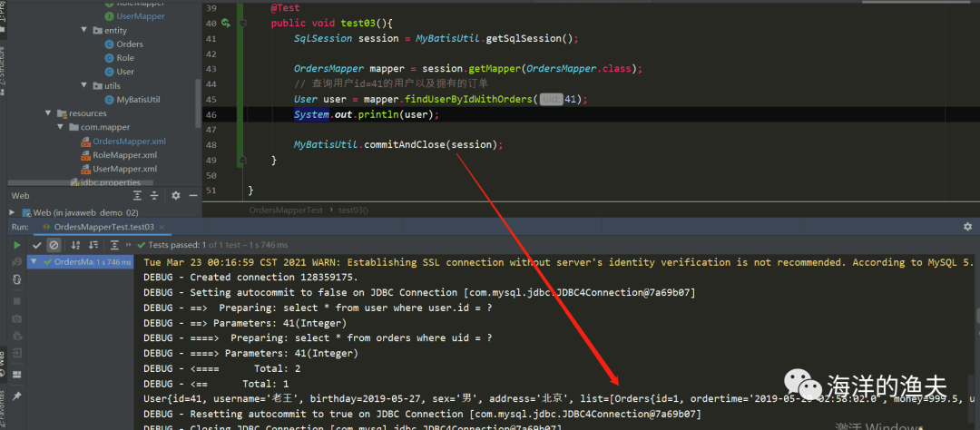Click the Dump Threads camera icon
The width and height of the screenshot is (980, 430).
[17, 318]
